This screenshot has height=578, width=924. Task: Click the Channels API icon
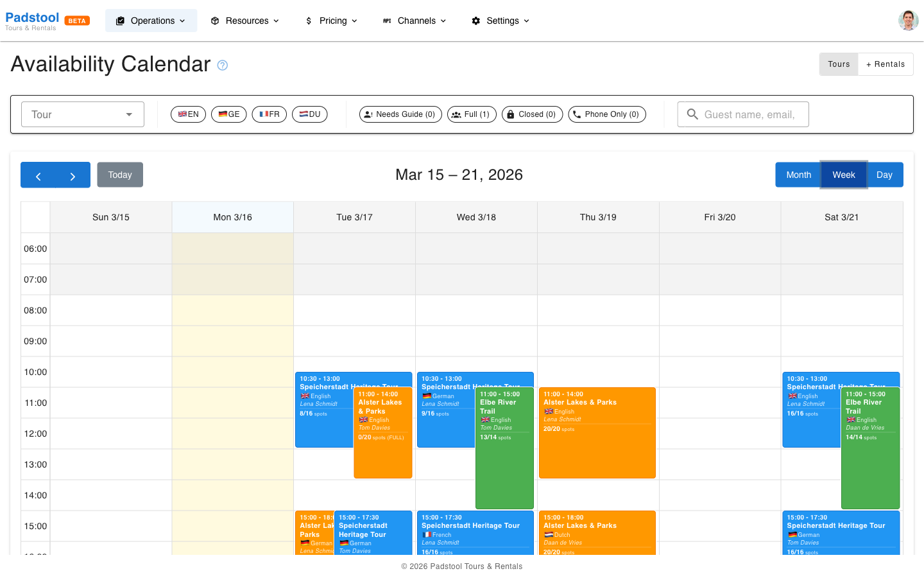(x=387, y=21)
